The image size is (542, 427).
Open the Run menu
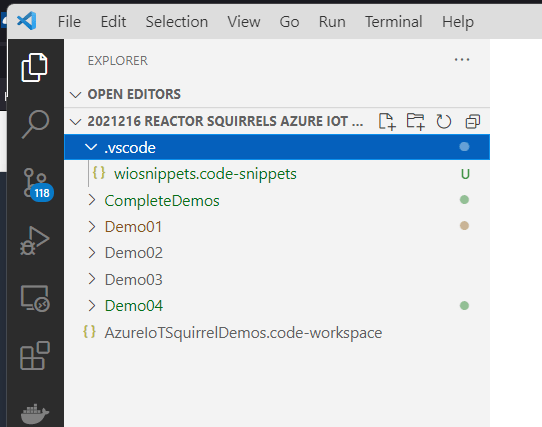tap(332, 22)
